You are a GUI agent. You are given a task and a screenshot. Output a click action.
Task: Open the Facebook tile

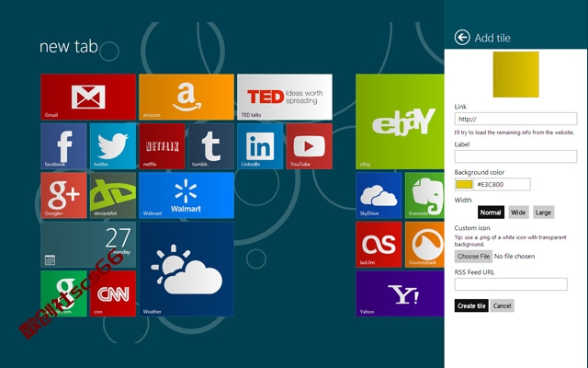[x=63, y=146]
